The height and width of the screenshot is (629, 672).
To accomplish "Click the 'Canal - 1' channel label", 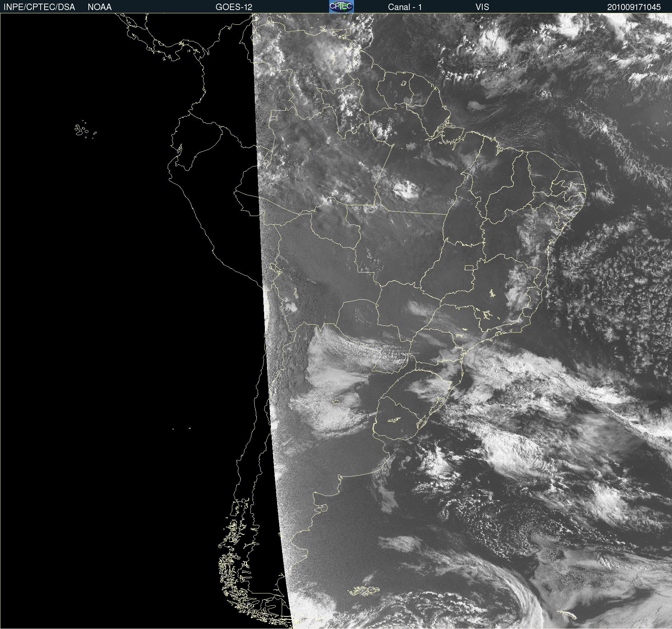I will [405, 7].
